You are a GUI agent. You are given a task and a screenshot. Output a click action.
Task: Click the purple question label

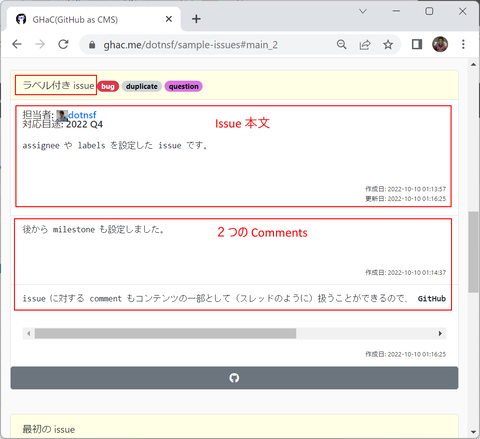coord(183,86)
